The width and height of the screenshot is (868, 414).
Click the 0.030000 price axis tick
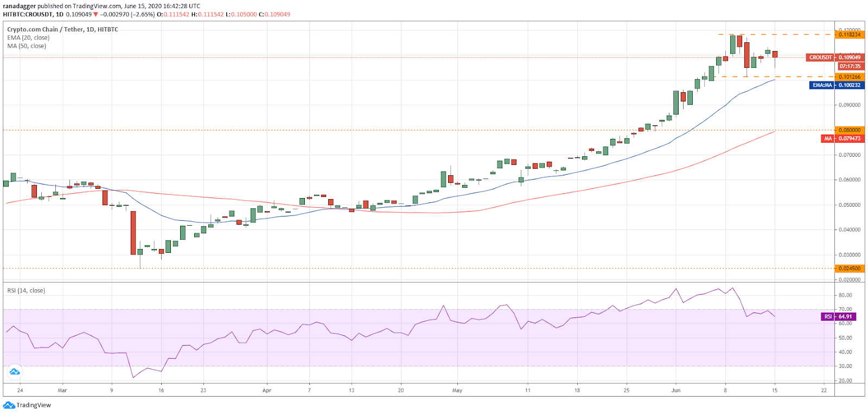click(x=850, y=254)
